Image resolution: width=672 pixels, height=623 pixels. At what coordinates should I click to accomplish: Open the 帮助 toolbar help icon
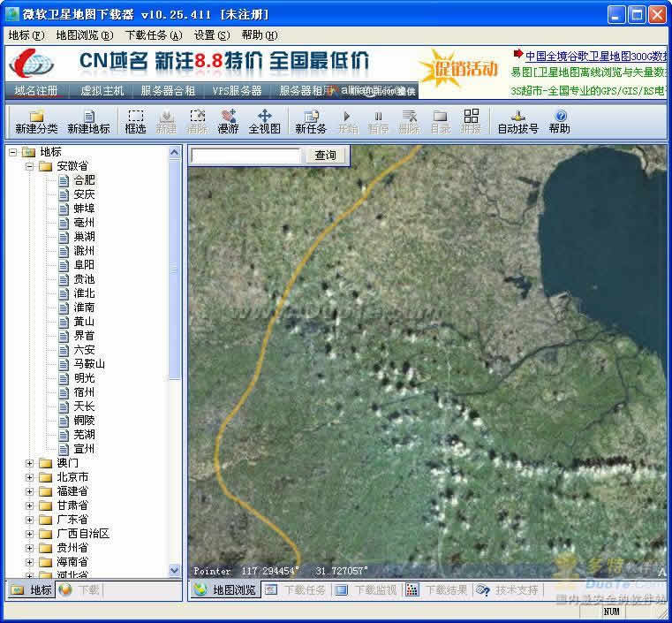point(560,122)
